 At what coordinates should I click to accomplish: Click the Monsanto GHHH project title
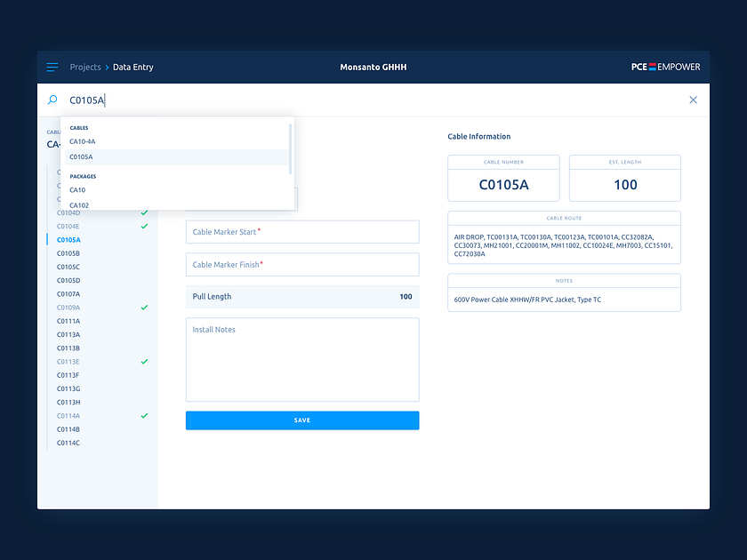[373, 68]
